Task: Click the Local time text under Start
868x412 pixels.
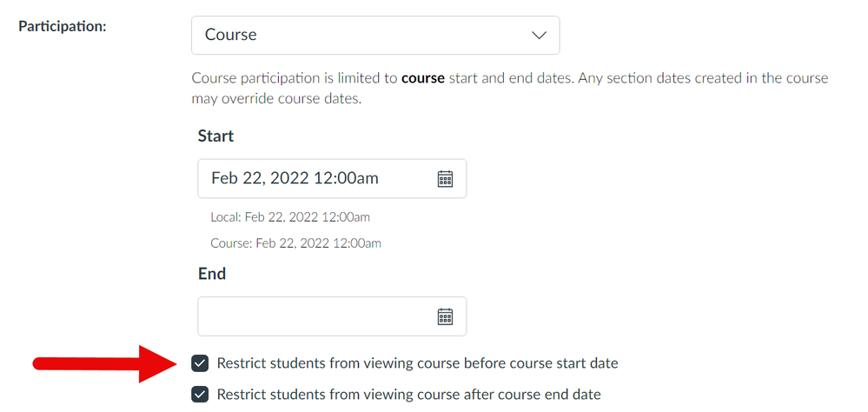Action: (x=289, y=216)
